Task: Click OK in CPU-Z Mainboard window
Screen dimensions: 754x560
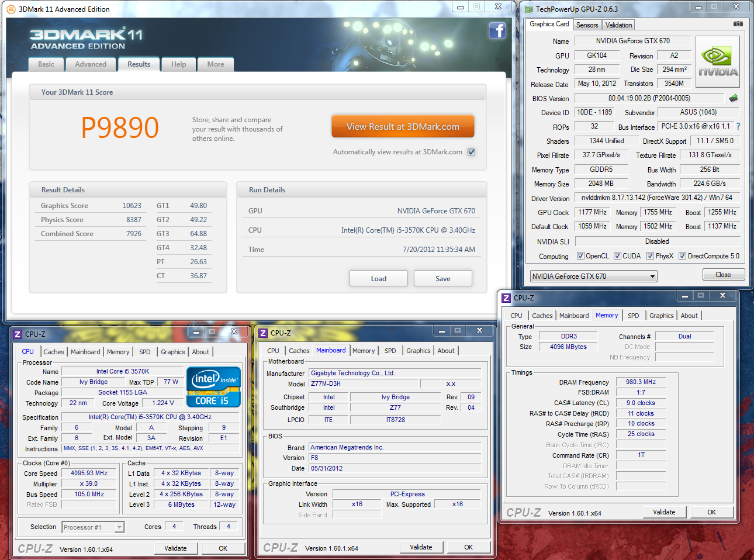Action: (x=468, y=547)
